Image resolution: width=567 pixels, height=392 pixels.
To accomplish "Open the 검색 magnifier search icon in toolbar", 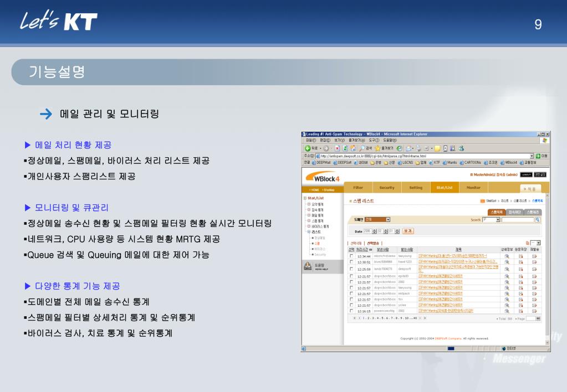I will 362,148.
